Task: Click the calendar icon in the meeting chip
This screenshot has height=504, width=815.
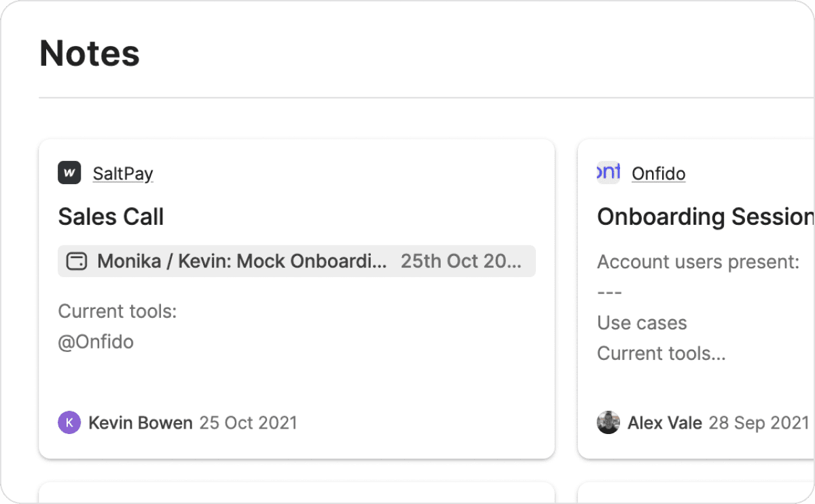Action: tap(77, 262)
